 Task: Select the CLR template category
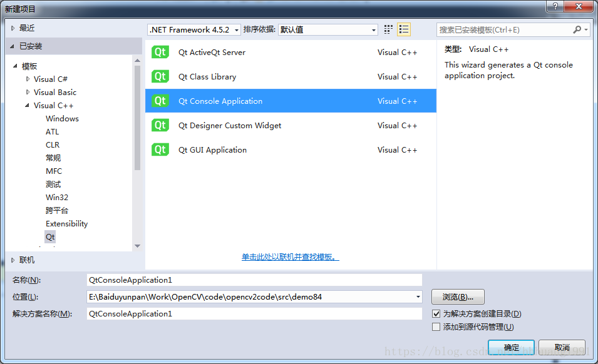(53, 144)
